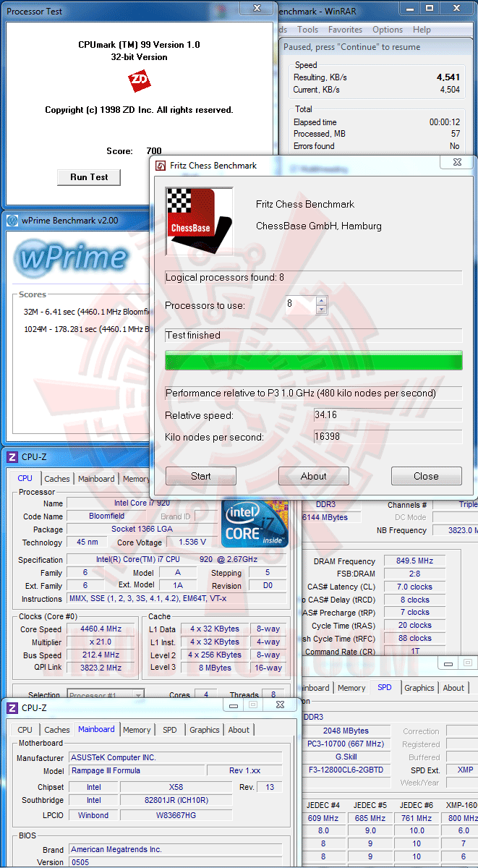Viewport: 478px width, 868px height.
Task: Click About in Fritz Chess Benchmark
Action: pos(314,476)
